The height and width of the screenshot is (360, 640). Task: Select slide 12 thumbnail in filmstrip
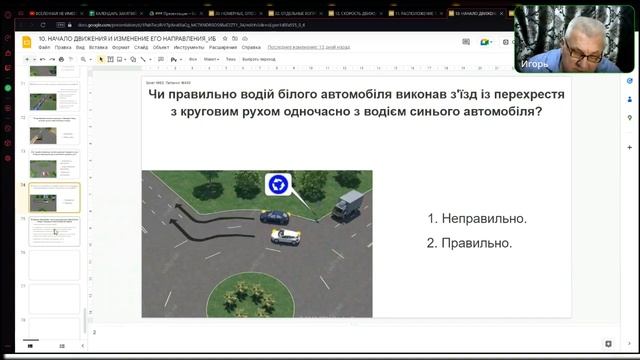tap(54, 130)
